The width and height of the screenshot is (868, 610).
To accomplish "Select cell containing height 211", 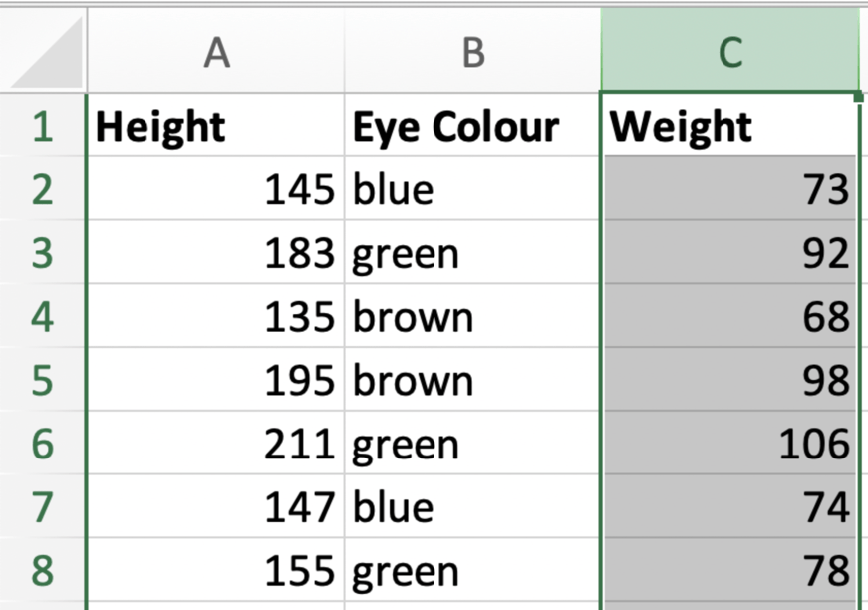I will click(216, 443).
